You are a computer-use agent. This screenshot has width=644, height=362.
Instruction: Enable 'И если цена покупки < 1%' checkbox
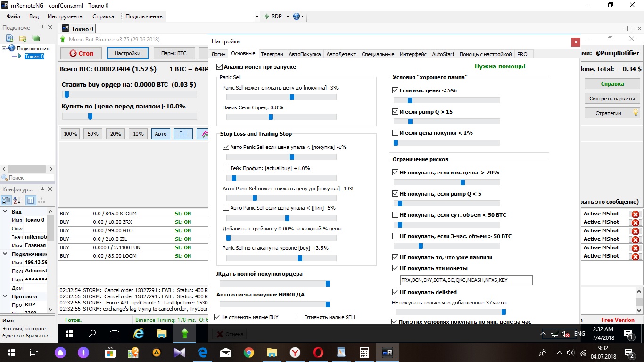coord(396,133)
